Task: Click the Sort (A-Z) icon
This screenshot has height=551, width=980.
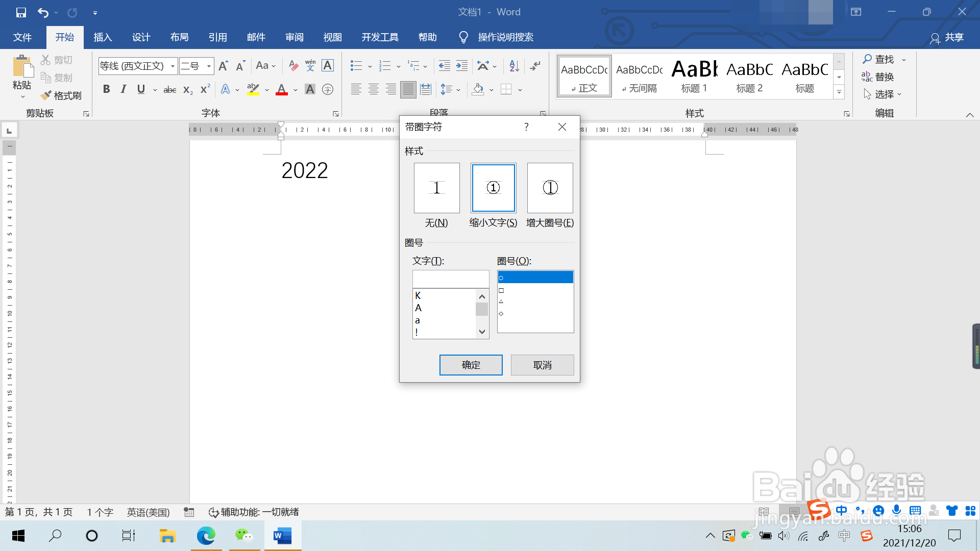Action: pos(514,65)
